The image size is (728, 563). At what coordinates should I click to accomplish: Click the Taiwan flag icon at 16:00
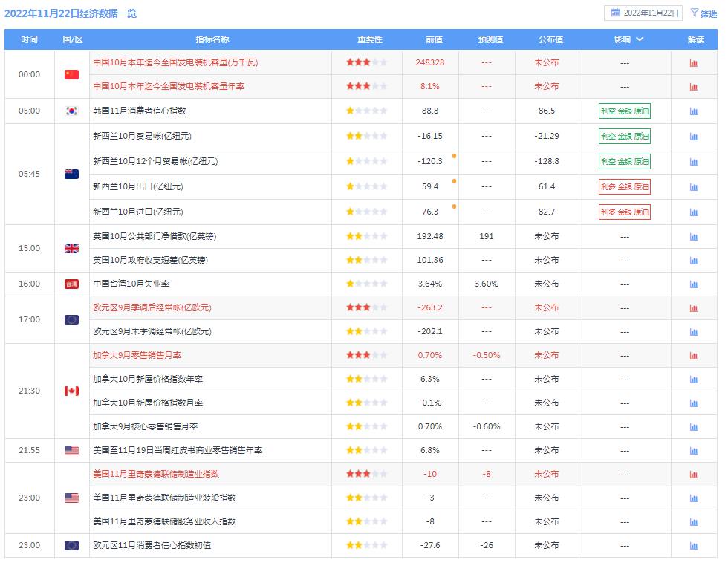click(71, 284)
